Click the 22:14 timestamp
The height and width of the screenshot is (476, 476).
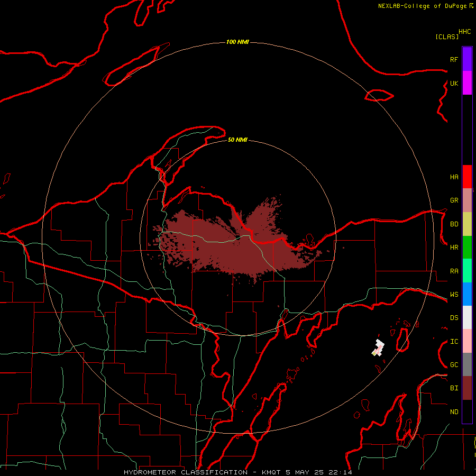click(x=340, y=472)
